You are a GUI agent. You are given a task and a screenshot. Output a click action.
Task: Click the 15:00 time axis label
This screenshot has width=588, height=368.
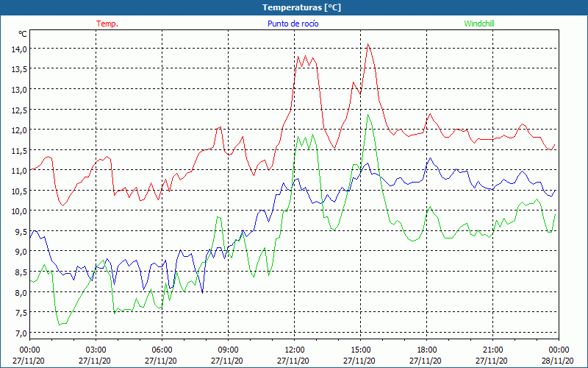pos(360,350)
